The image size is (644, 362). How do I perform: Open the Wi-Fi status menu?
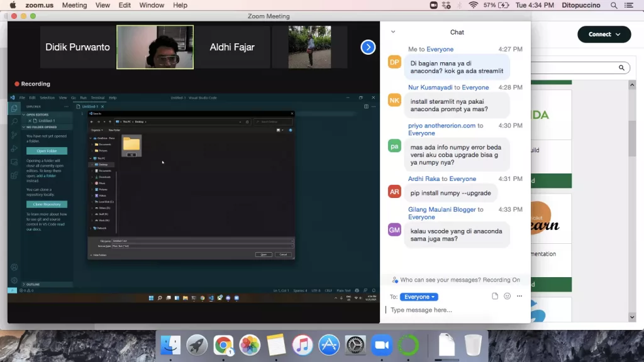(473, 5)
